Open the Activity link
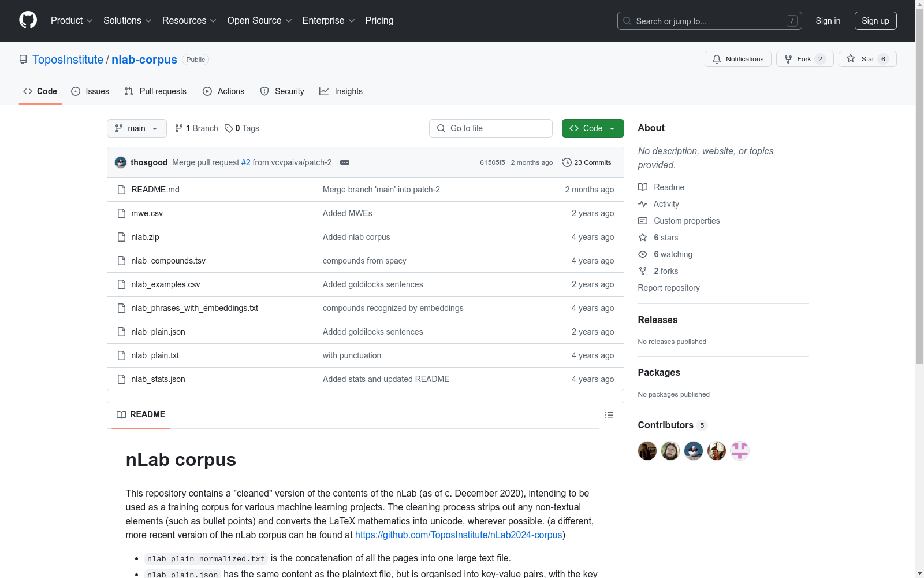 click(658, 204)
